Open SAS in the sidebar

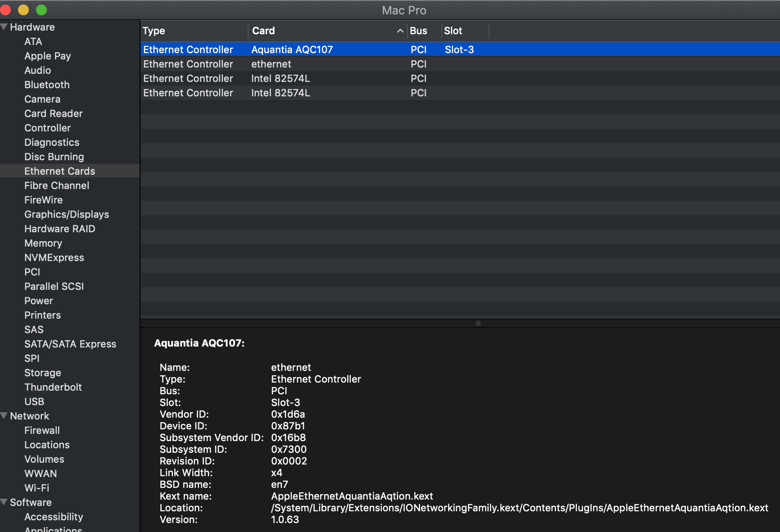point(34,329)
